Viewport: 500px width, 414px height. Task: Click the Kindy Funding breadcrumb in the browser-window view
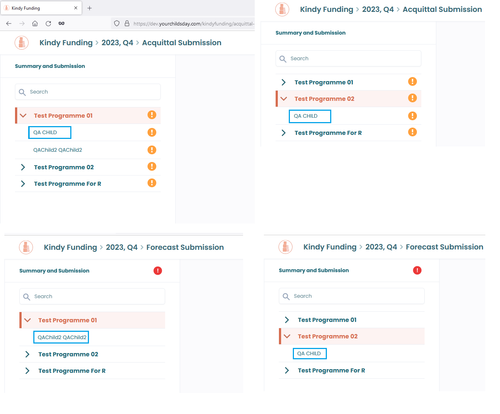pos(66,43)
